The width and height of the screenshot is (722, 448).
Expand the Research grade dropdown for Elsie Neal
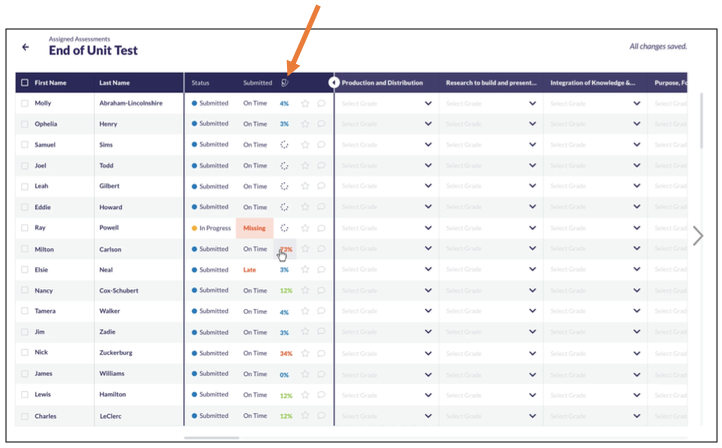pos(532,270)
